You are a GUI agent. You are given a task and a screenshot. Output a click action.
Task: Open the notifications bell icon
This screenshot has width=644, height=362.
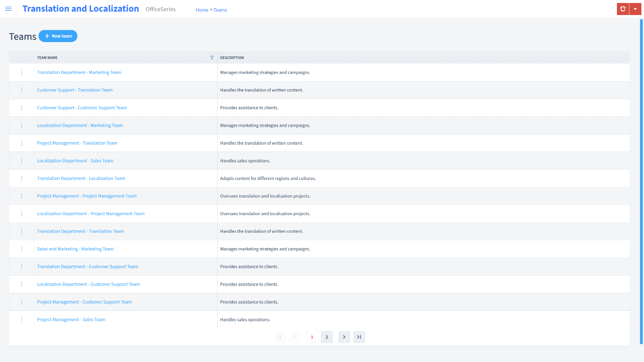click(623, 9)
